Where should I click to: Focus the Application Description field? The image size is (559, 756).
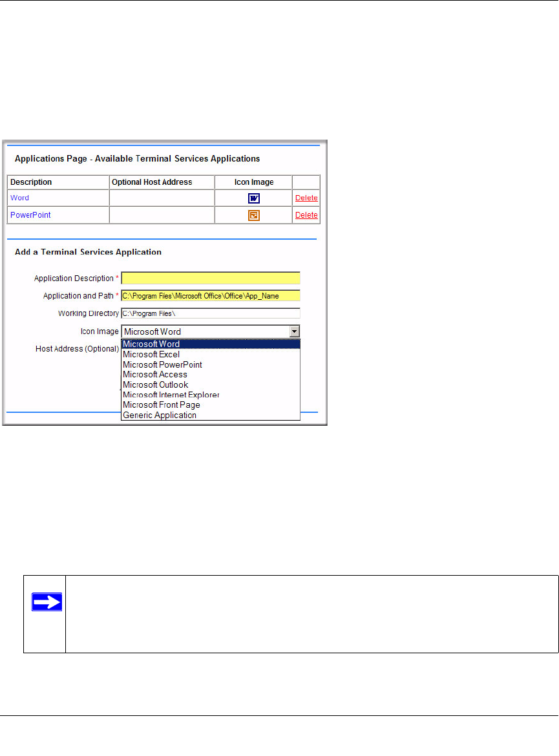point(210,278)
